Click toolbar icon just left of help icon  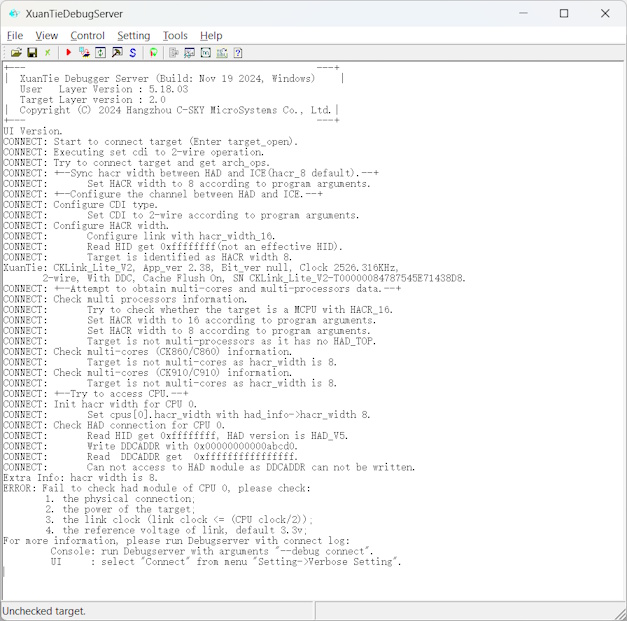click(221, 52)
